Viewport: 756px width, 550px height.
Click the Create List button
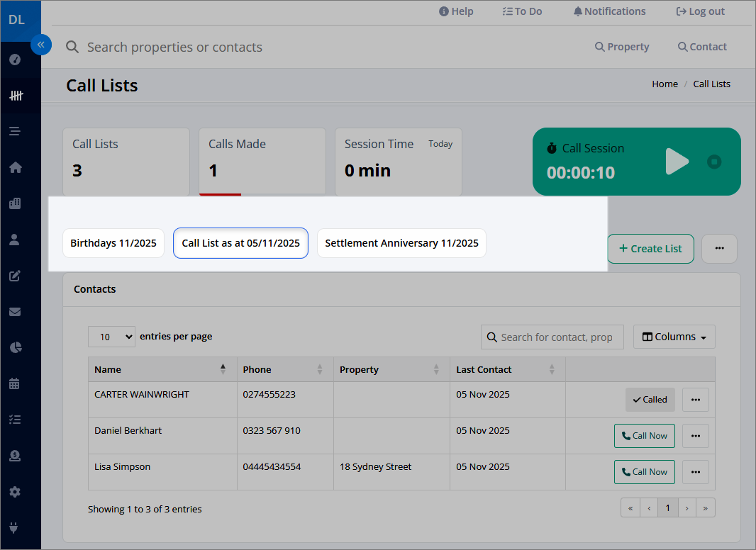[x=650, y=249]
